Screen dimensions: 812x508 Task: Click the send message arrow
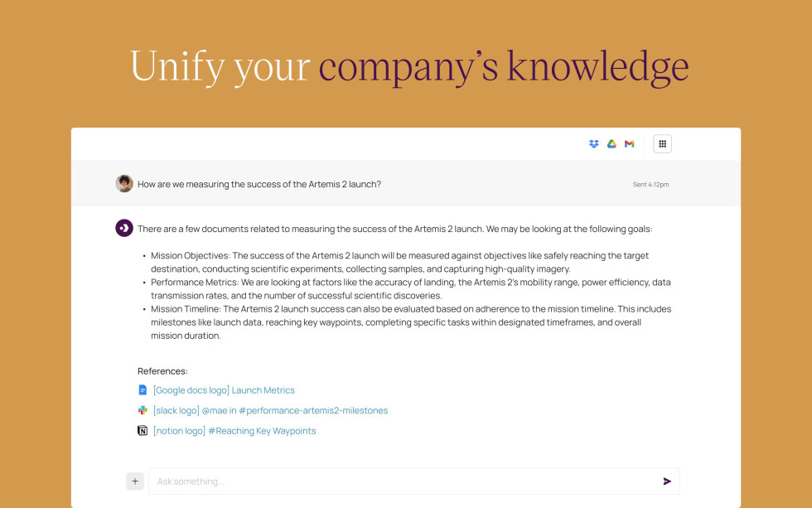click(667, 481)
